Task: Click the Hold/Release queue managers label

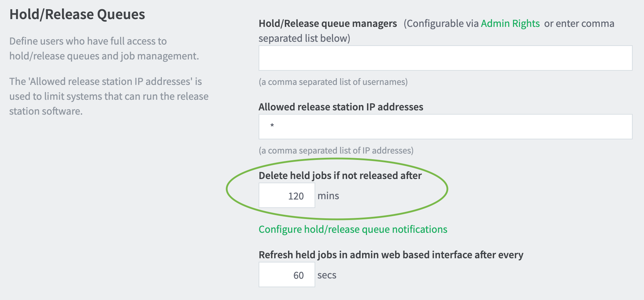Action: (x=328, y=23)
